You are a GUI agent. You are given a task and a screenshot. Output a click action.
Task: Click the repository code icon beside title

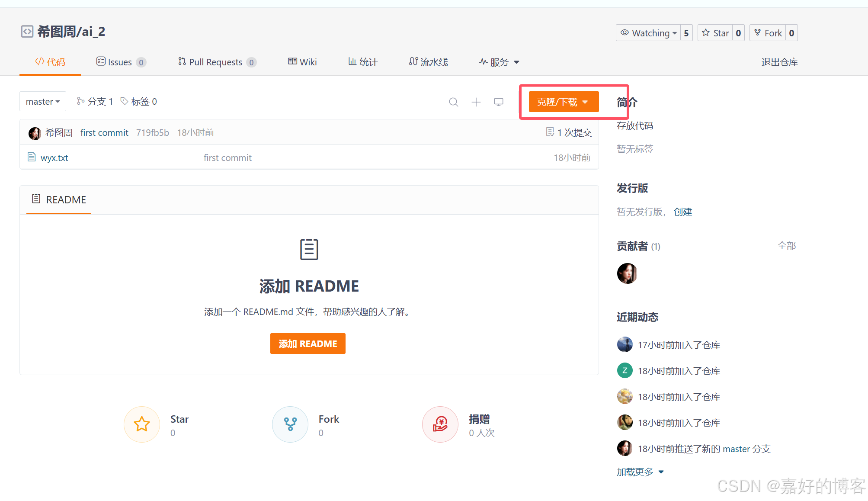click(x=27, y=32)
